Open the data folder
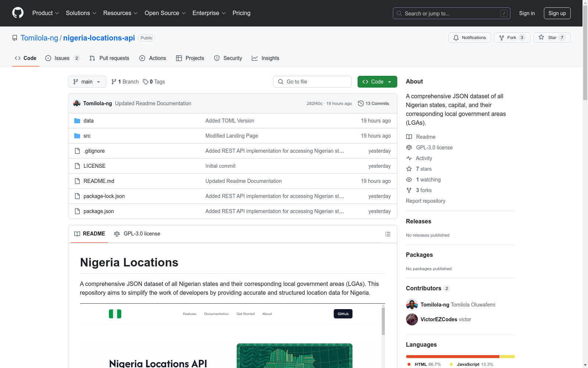The width and height of the screenshot is (588, 368). 89,121
